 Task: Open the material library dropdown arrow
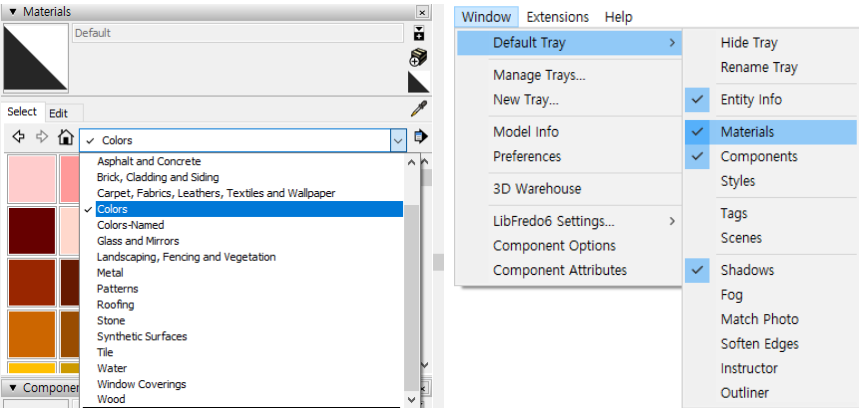[x=398, y=140]
